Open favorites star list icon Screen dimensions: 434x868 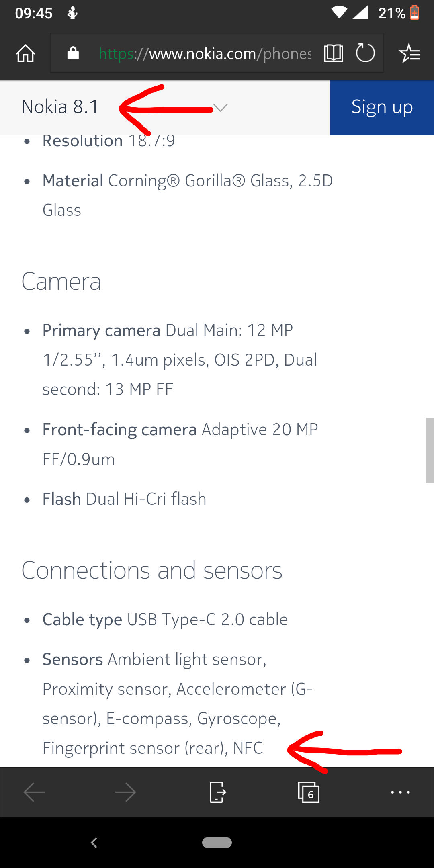pos(409,53)
